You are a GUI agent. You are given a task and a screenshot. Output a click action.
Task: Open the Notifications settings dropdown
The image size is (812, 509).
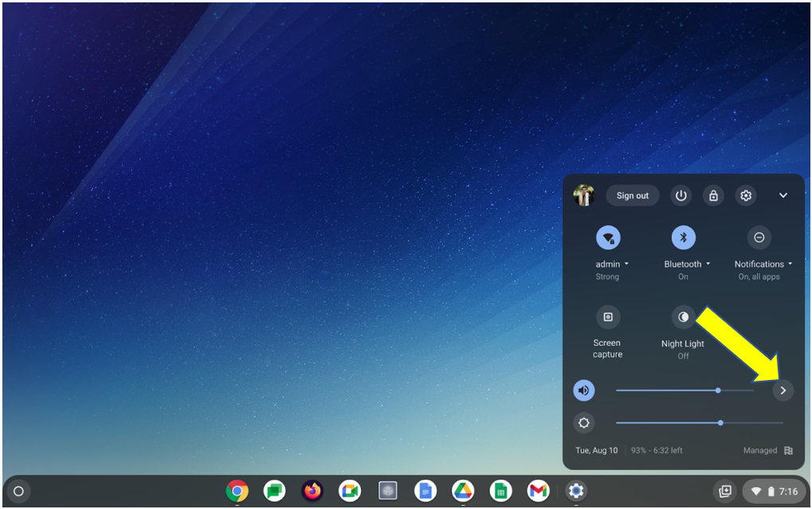point(763,264)
